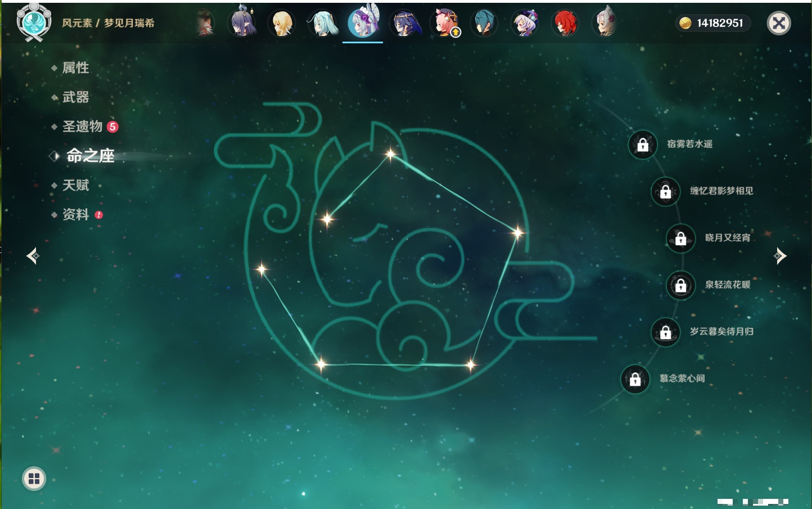
Task: Select the lavender-haired avatar with purple hat
Action: (x=525, y=23)
